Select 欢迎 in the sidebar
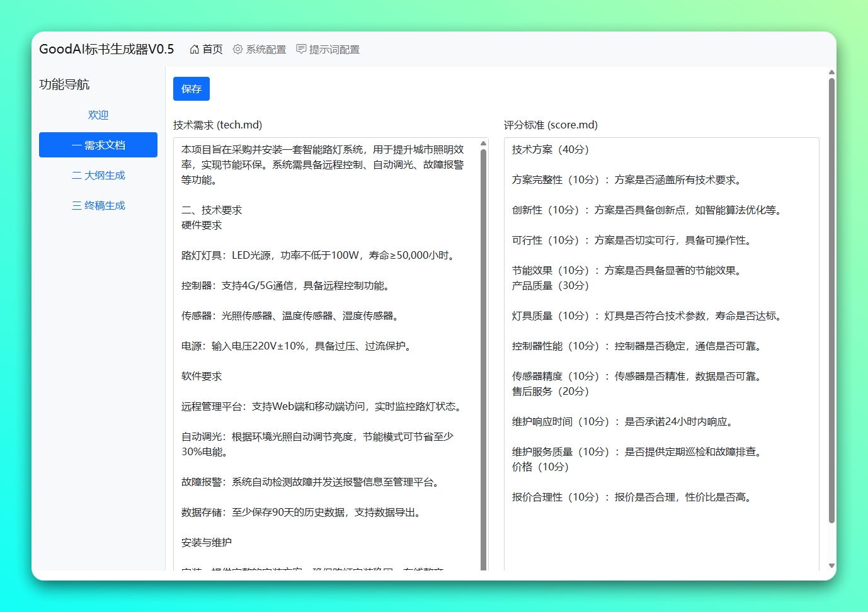The image size is (868, 612). coord(98,115)
